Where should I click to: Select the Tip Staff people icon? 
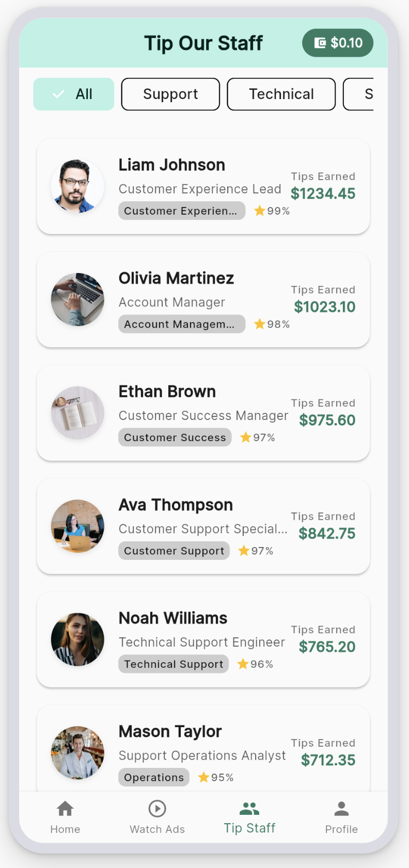point(249,809)
